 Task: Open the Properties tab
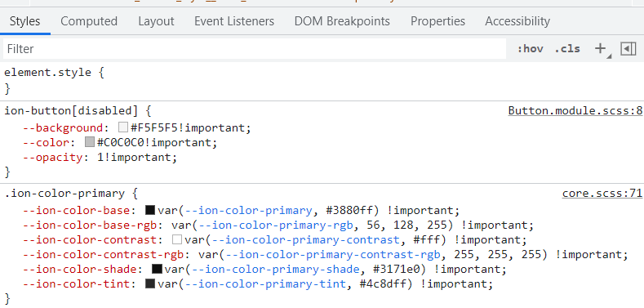coord(437,21)
